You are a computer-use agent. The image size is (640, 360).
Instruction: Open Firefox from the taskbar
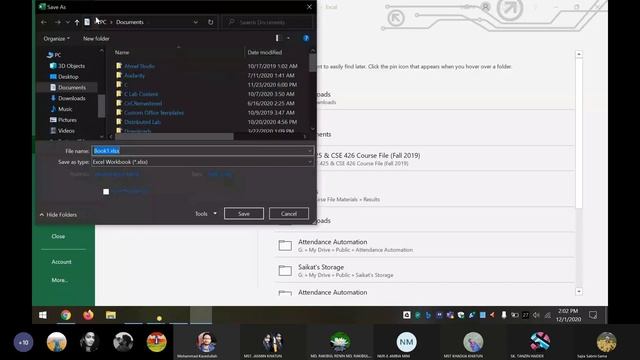click(x=88, y=315)
